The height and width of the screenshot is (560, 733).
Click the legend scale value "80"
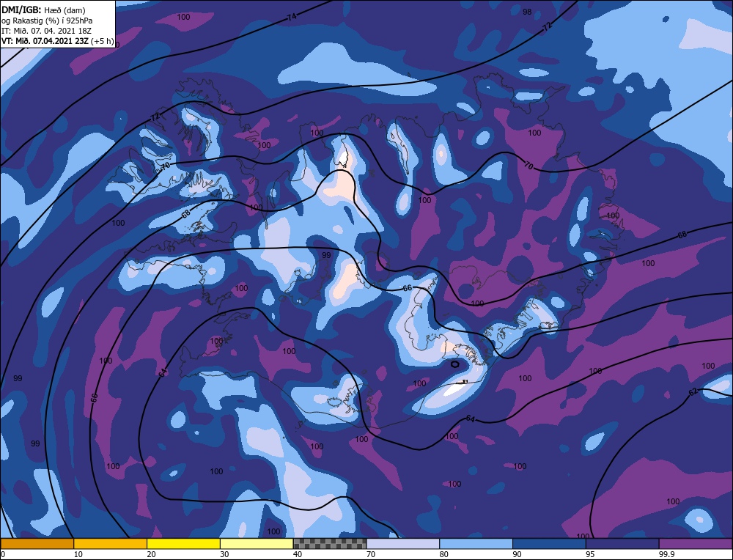pos(443,554)
